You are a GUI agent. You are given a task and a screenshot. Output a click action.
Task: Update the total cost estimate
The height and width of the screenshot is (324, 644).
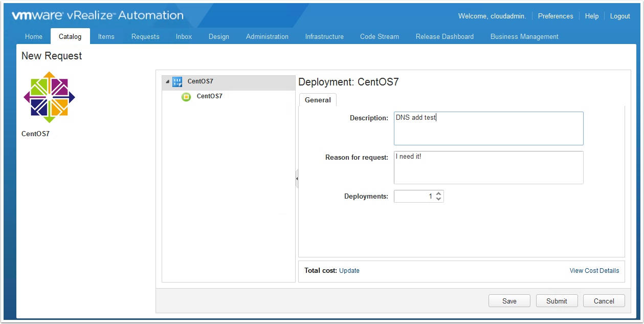click(349, 271)
